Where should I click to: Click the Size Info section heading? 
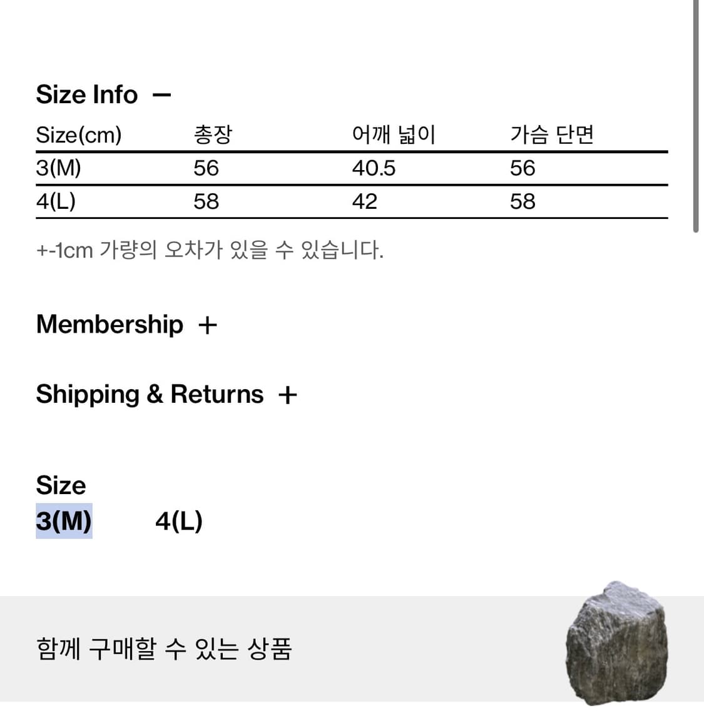(x=87, y=95)
